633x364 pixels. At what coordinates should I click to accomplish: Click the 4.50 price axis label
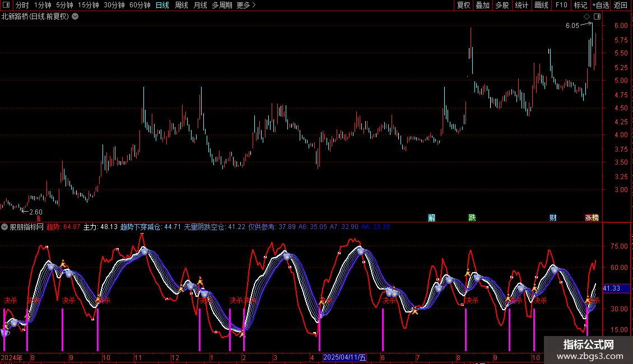(621, 108)
